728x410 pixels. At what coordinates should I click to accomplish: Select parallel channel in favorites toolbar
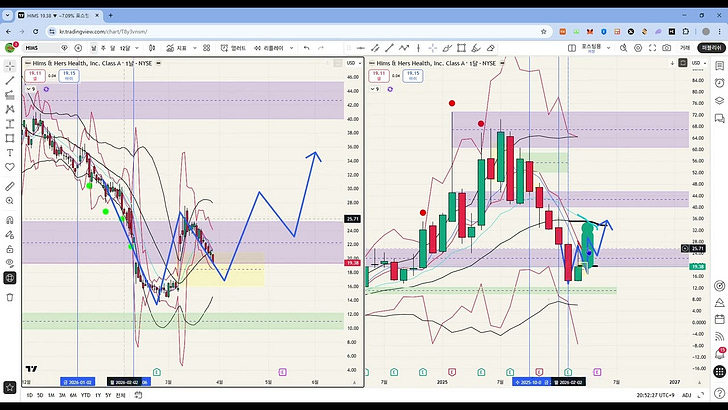point(375,48)
